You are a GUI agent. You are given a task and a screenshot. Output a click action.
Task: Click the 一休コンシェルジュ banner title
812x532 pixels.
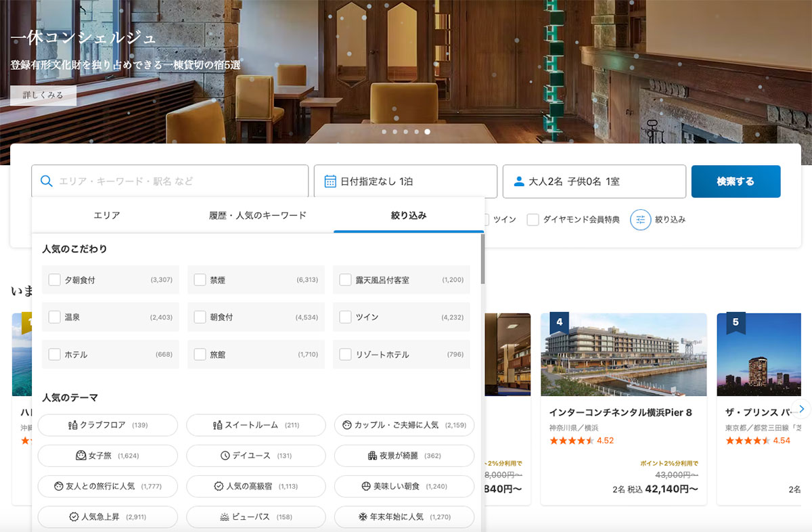coord(83,37)
